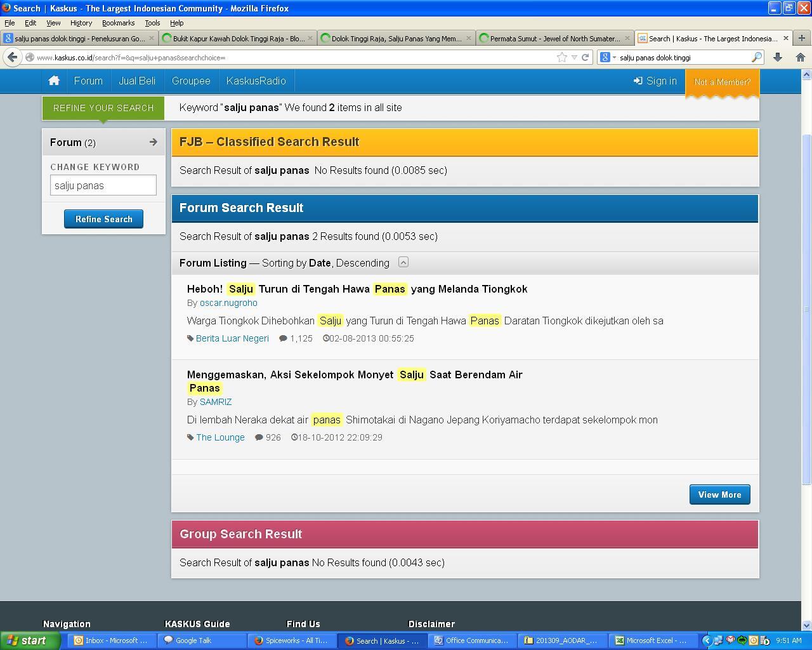The height and width of the screenshot is (650, 812).
Task: Click Sign in icon link
Action: coord(655,81)
